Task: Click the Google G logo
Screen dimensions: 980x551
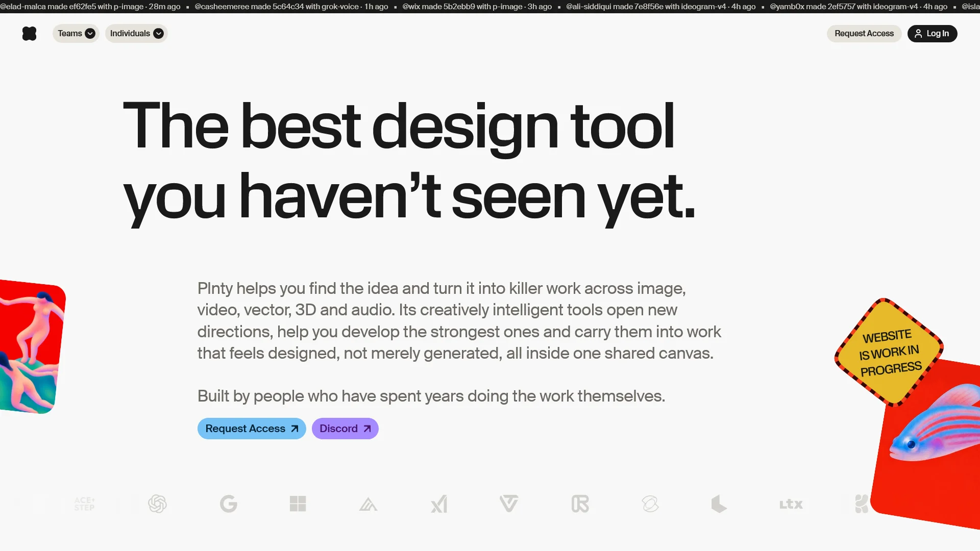Action: tap(228, 504)
